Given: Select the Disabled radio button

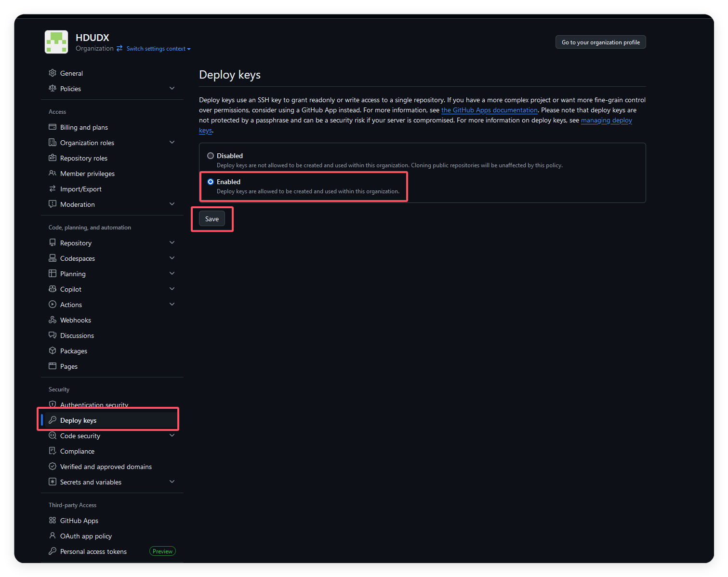Looking at the screenshot, I should pos(211,156).
